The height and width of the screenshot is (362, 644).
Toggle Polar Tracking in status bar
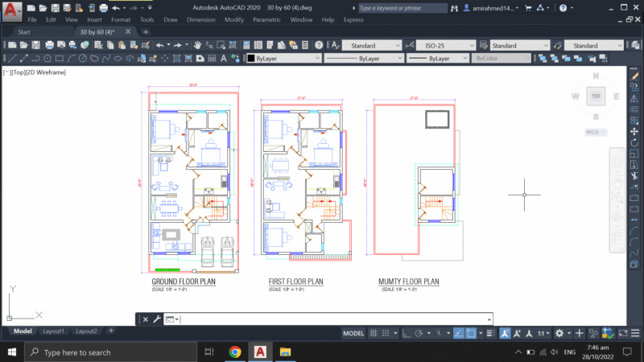click(x=419, y=333)
